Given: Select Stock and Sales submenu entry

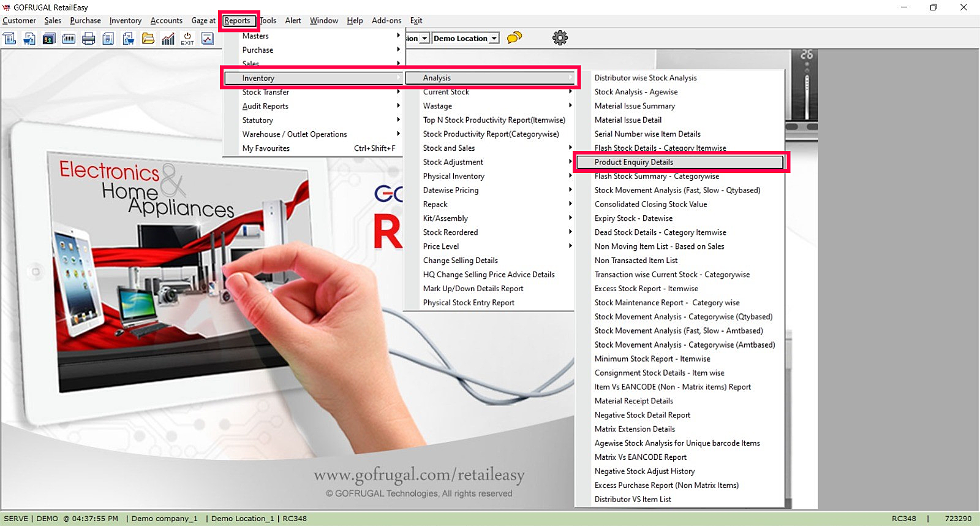Looking at the screenshot, I should [x=490, y=148].
